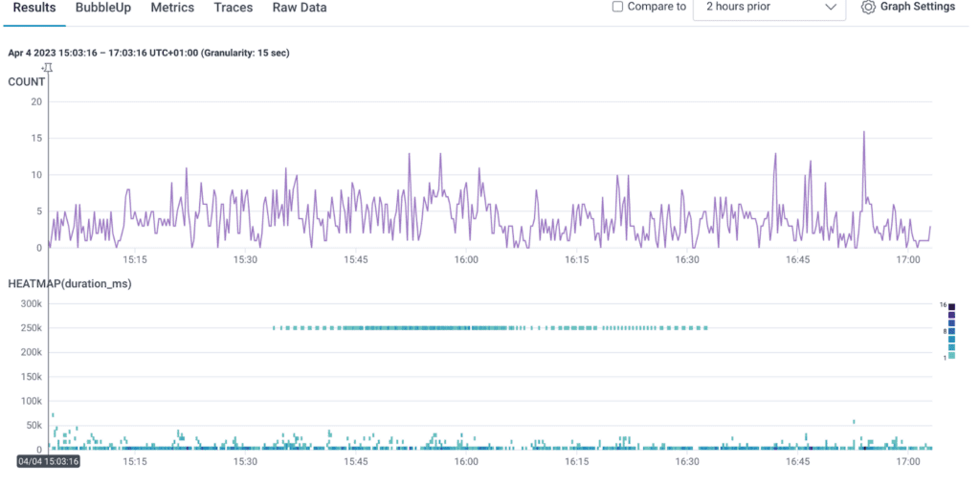This screenshot has height=487, width=980.
Task: Enable the Compare to checkbox
Action: tap(618, 7)
